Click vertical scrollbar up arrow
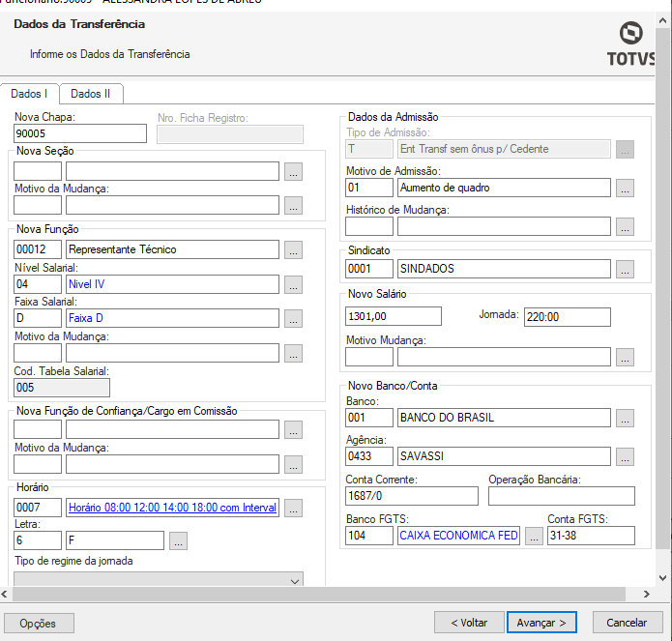This screenshot has width=672, height=641. click(x=663, y=20)
